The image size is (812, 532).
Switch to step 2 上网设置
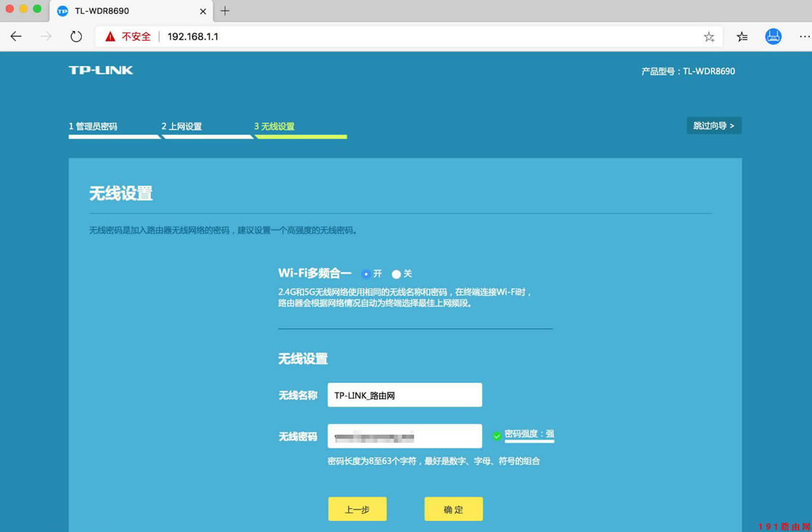click(x=181, y=125)
